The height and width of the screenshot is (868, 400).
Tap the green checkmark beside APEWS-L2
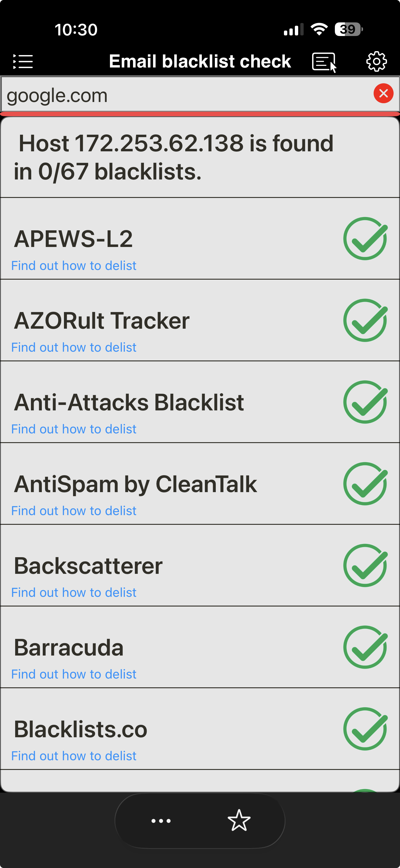point(365,239)
